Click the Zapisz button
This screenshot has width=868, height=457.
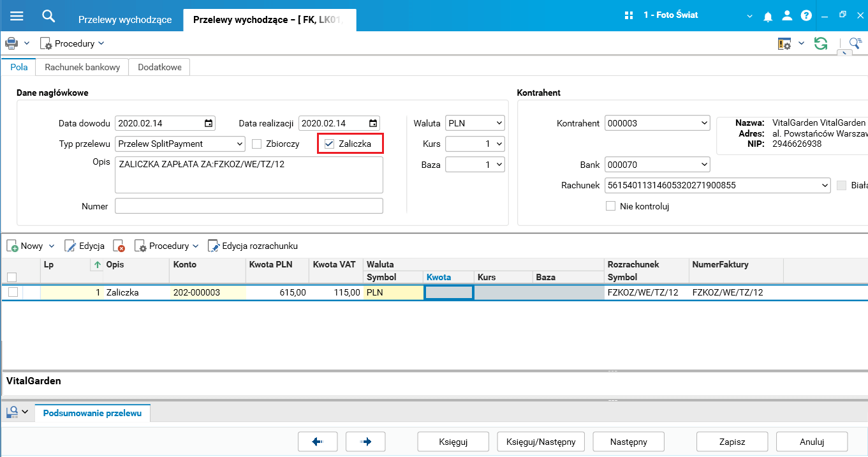(x=732, y=442)
